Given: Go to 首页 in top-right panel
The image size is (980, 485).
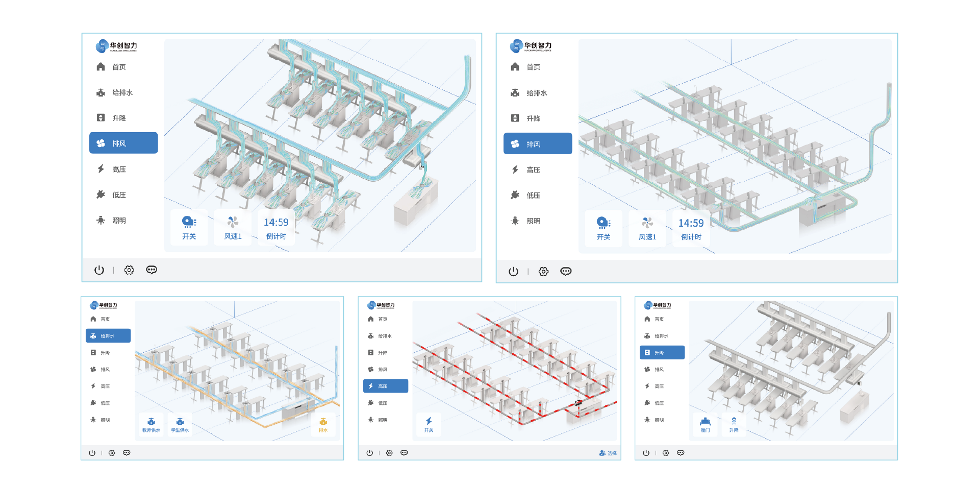Looking at the screenshot, I should pos(534,67).
